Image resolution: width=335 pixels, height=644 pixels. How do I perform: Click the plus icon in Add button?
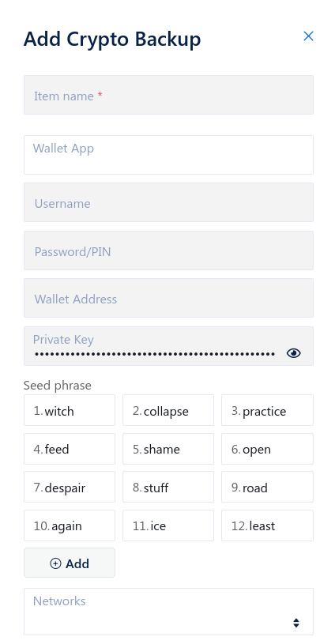55,563
